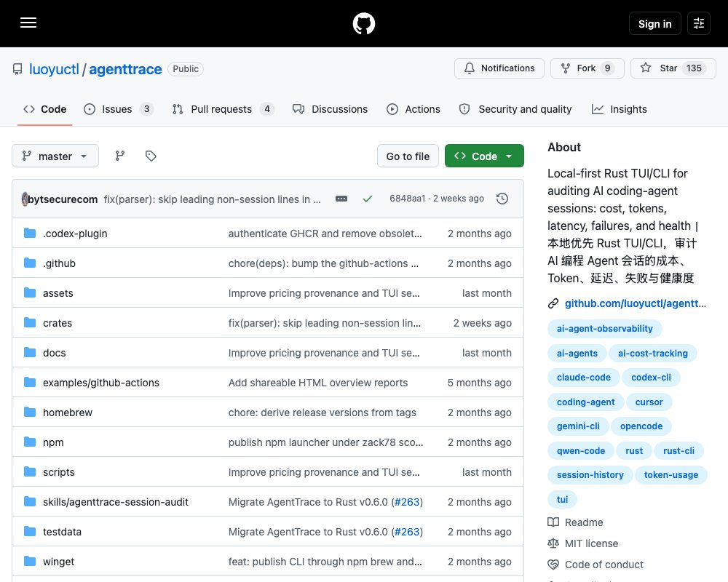
Task: Select the ai-cost-tracking topic tag
Action: tap(653, 353)
